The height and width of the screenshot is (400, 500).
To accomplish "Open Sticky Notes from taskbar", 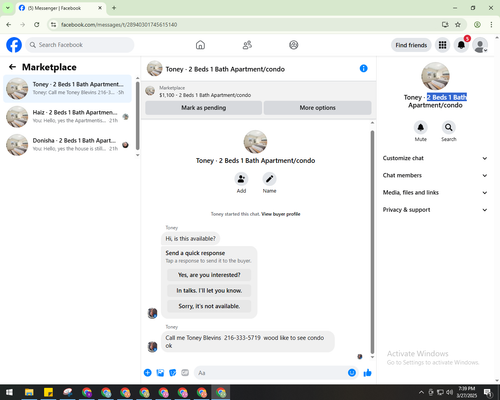I will coord(49,392).
